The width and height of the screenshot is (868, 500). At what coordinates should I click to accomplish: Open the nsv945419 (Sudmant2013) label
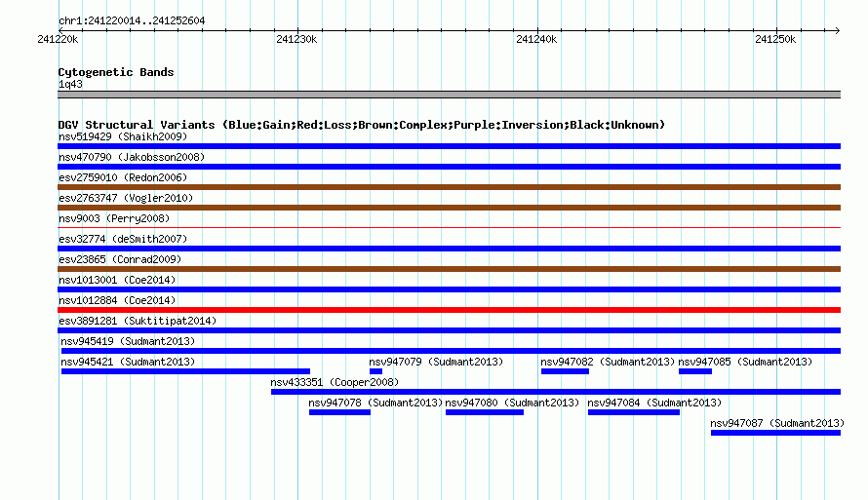pos(128,341)
